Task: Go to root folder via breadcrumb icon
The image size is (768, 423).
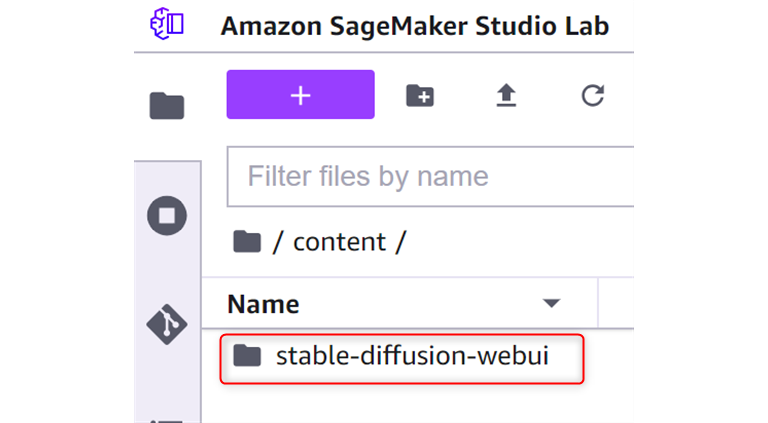Action: coord(246,242)
